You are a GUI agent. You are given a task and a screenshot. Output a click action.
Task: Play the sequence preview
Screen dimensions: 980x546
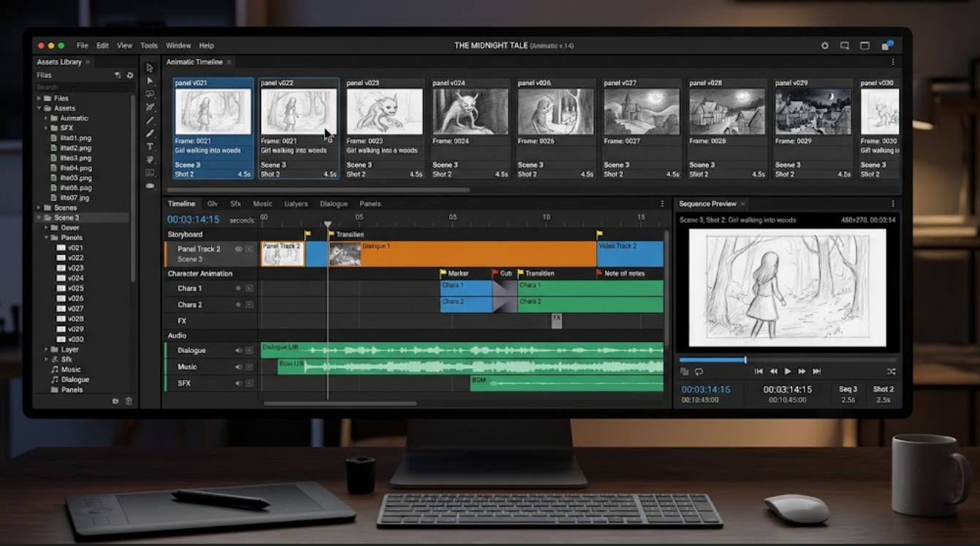788,371
